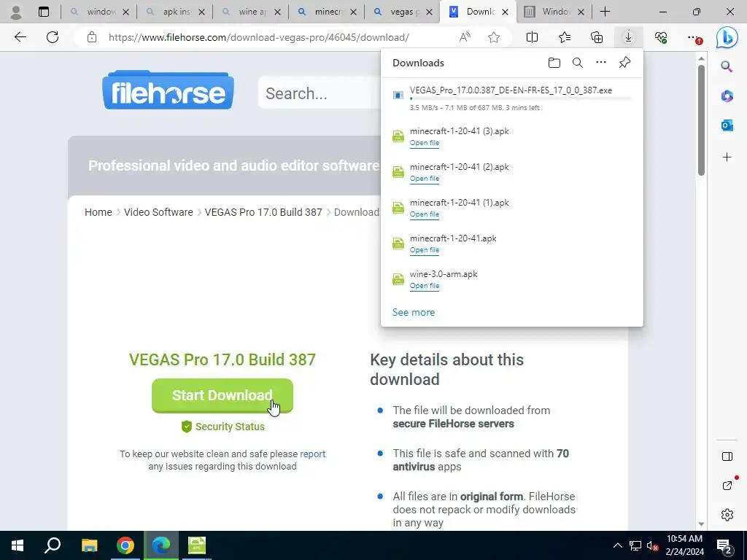Add this page to favorites star
This screenshot has width=747, height=560.
(x=494, y=37)
